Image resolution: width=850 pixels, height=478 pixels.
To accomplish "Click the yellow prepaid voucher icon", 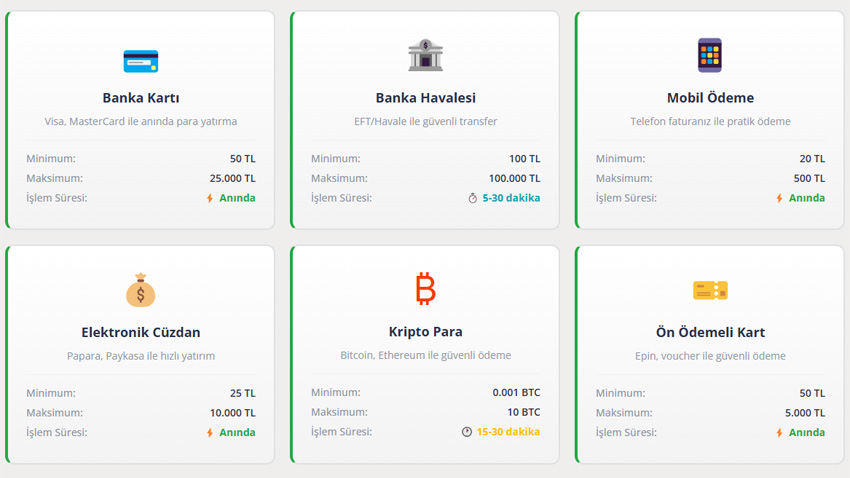I will coord(710,290).
